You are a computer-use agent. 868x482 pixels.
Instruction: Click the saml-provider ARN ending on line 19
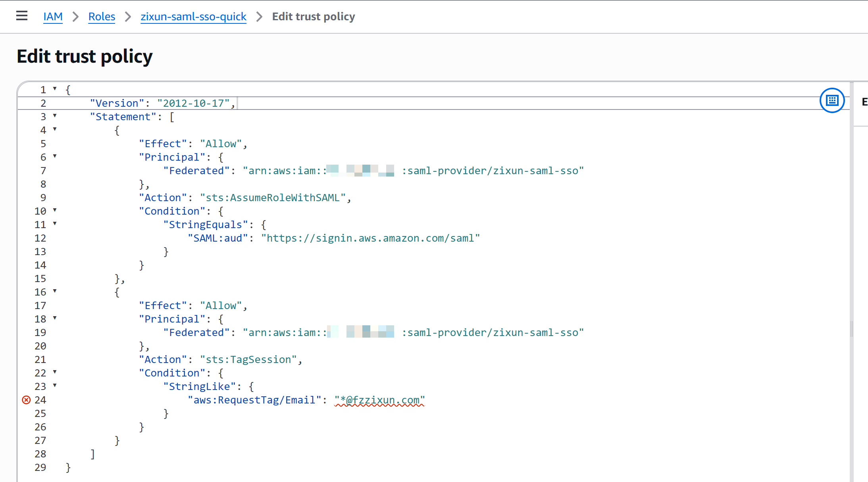click(493, 332)
